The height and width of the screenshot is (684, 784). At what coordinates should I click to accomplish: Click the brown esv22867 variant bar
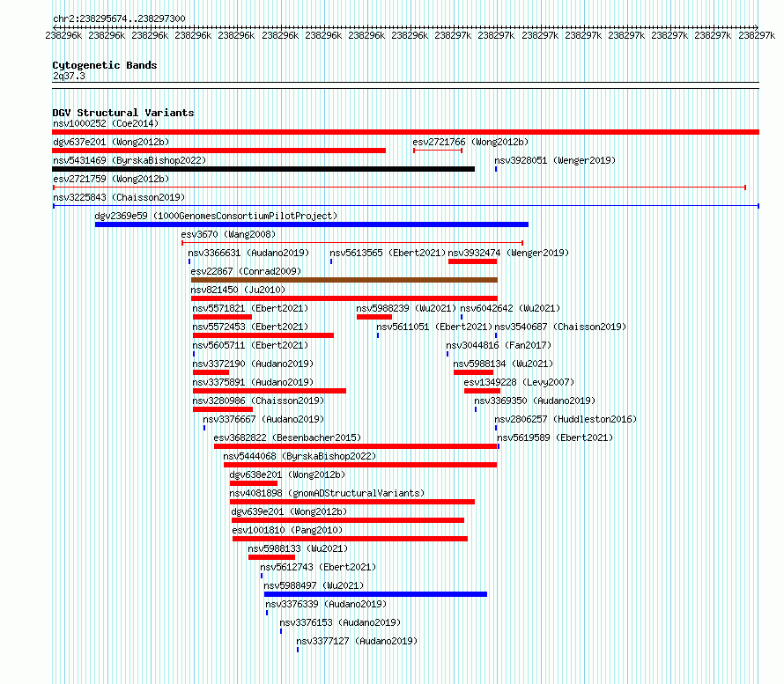344,280
